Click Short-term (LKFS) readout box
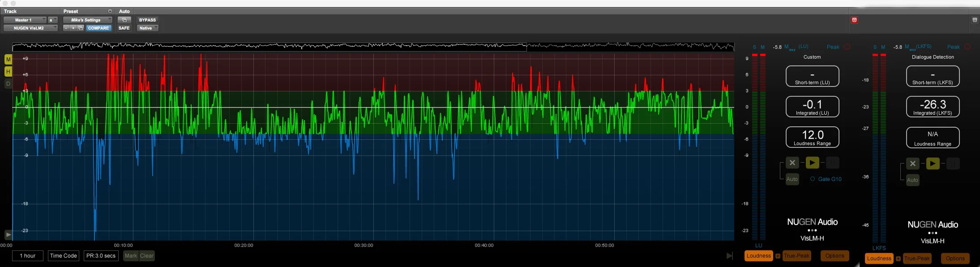Screen dimensions: 980x267 pyautogui.click(x=933, y=76)
